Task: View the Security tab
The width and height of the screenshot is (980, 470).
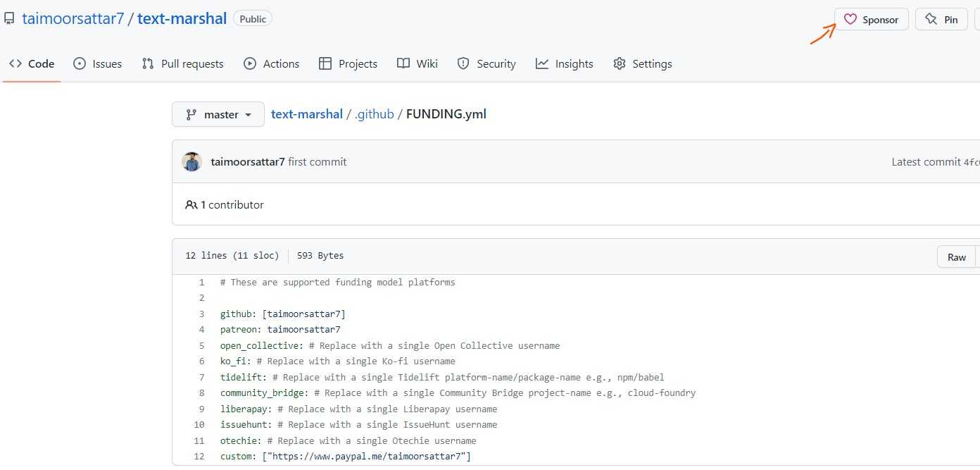Action: (x=486, y=64)
